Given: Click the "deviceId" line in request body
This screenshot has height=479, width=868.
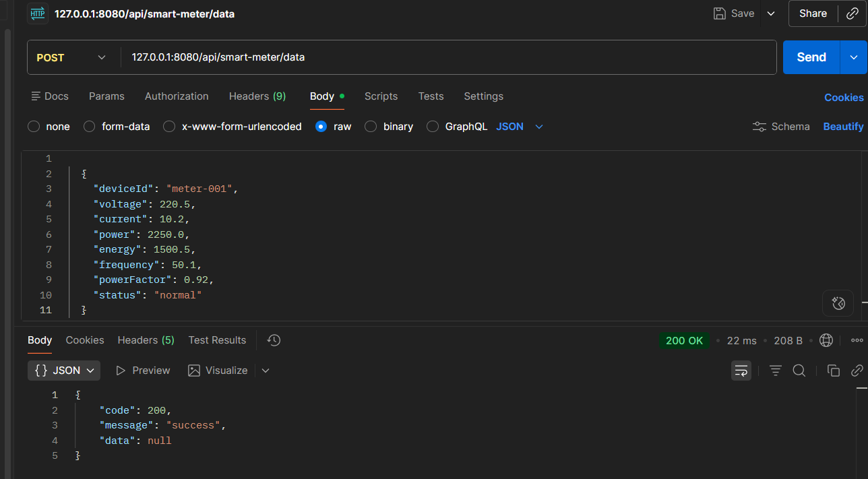Looking at the screenshot, I should (166, 189).
